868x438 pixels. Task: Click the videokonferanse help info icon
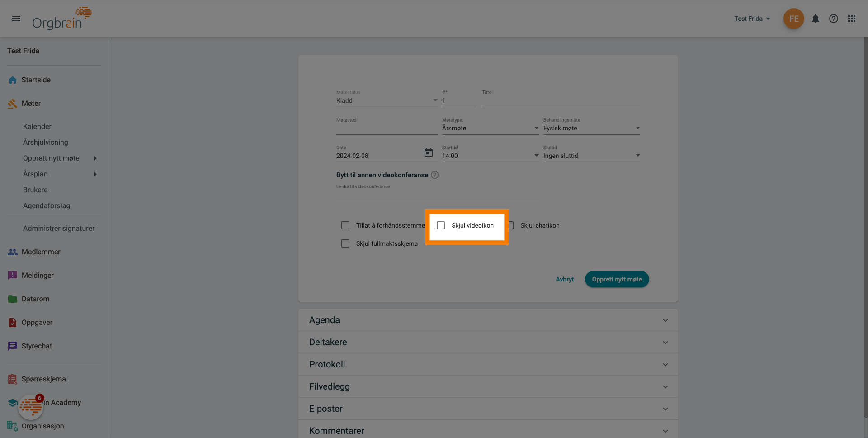coord(434,175)
